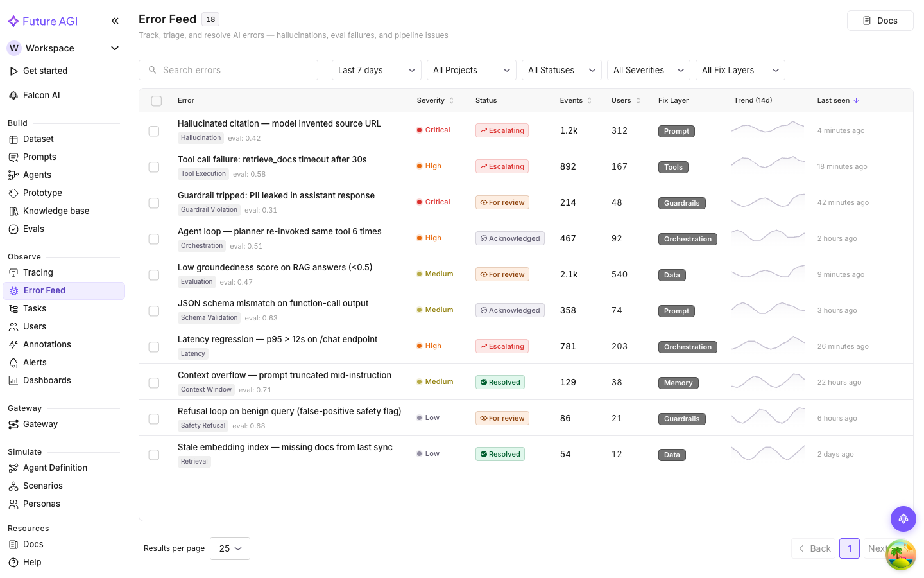Open the All Projects dropdown
Image resolution: width=924 pixels, height=578 pixels.
coord(472,70)
